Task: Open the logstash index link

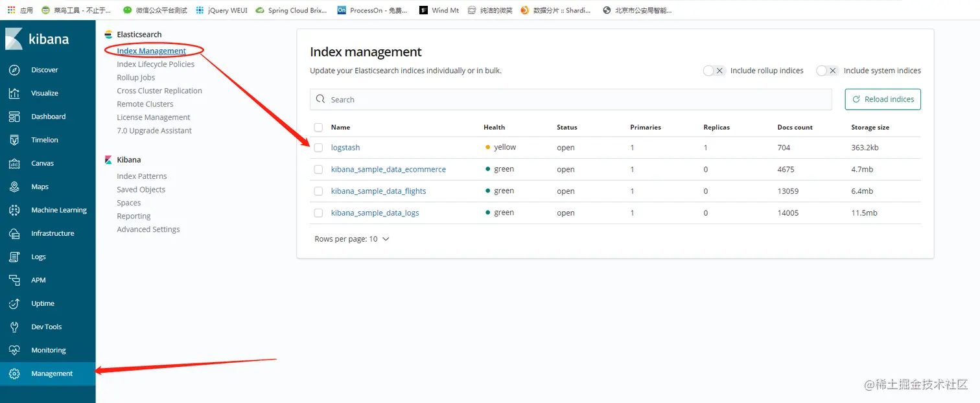Action: (345, 148)
